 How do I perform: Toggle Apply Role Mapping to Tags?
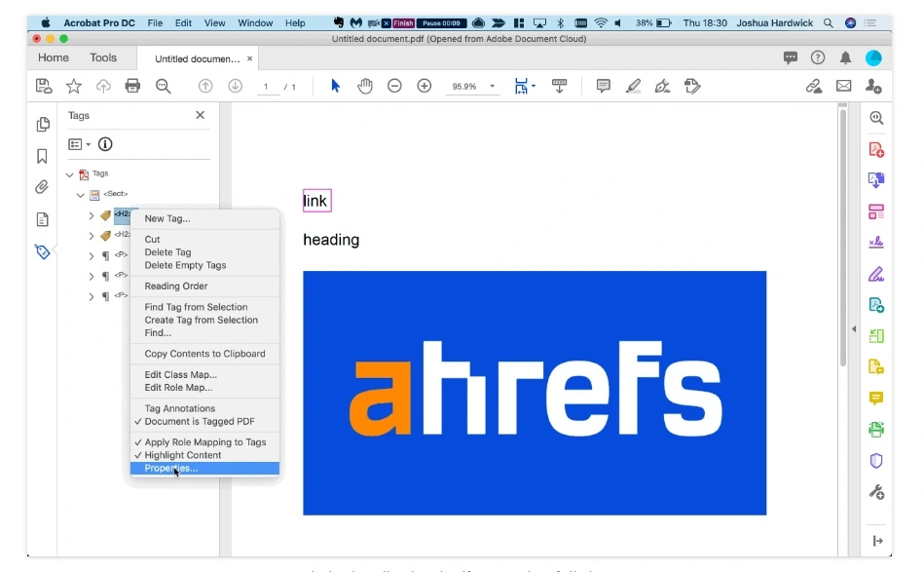tap(205, 442)
